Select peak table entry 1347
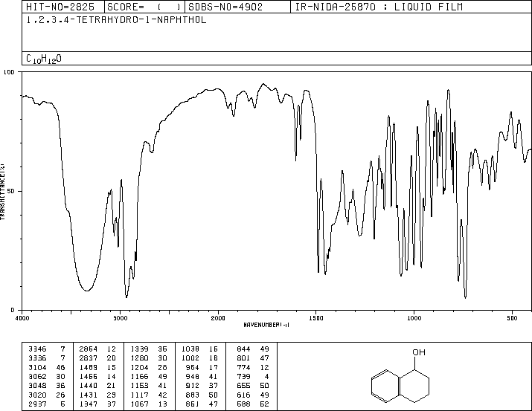The height and width of the screenshot is (411, 532). (89, 404)
